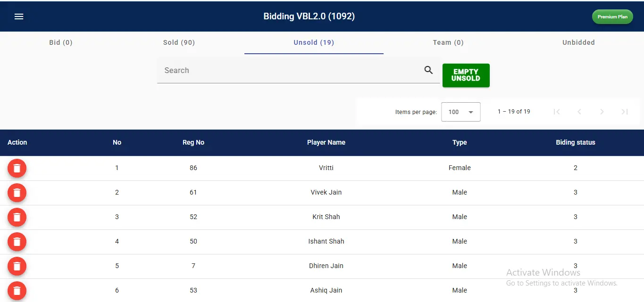The width and height of the screenshot is (644, 302).
Task: Click the Empty Unsold button
Action: pos(466,75)
